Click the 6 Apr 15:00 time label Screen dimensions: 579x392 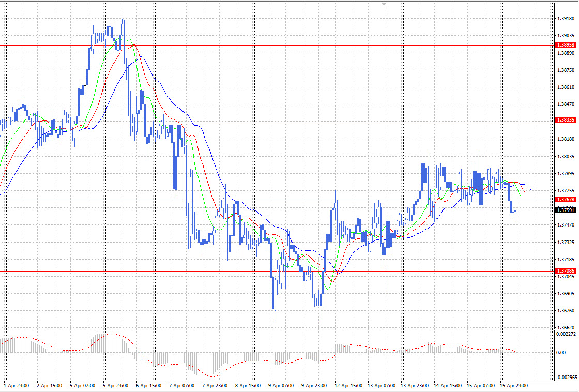point(148,386)
